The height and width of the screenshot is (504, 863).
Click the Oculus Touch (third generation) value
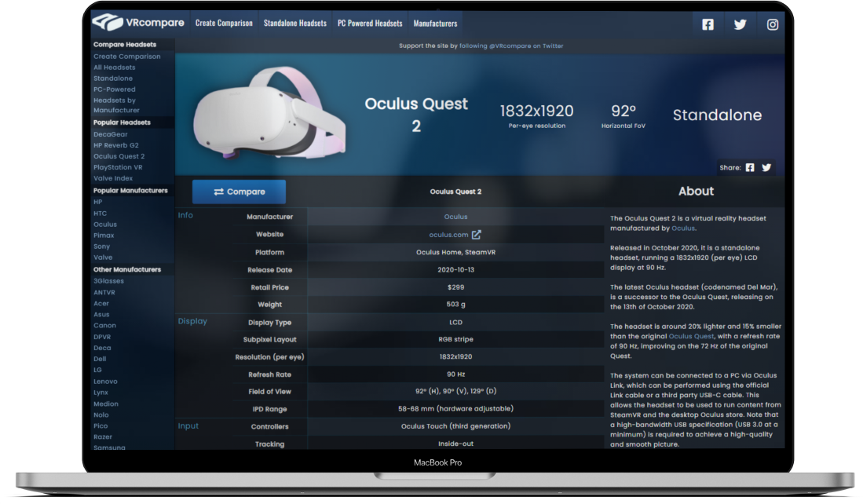pyautogui.click(x=455, y=426)
